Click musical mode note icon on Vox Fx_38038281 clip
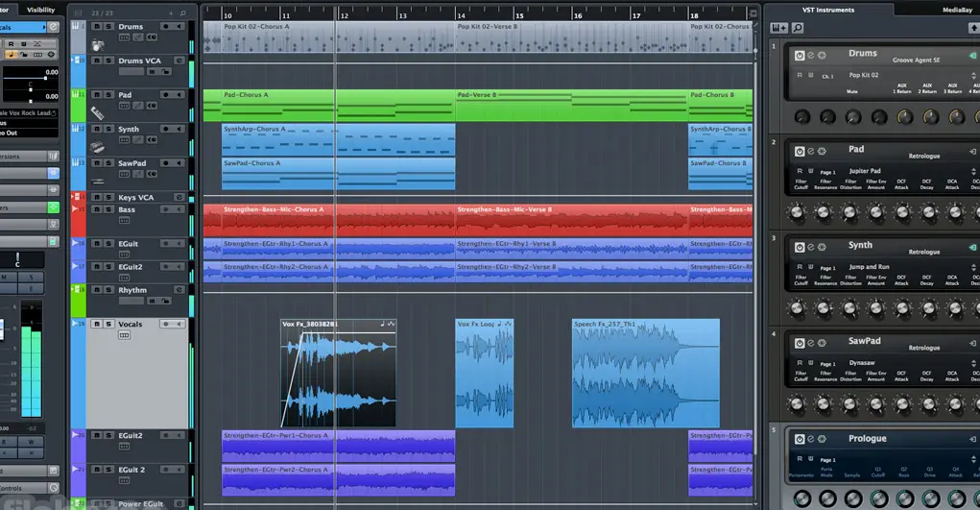This screenshot has width=980, height=510. point(382,324)
